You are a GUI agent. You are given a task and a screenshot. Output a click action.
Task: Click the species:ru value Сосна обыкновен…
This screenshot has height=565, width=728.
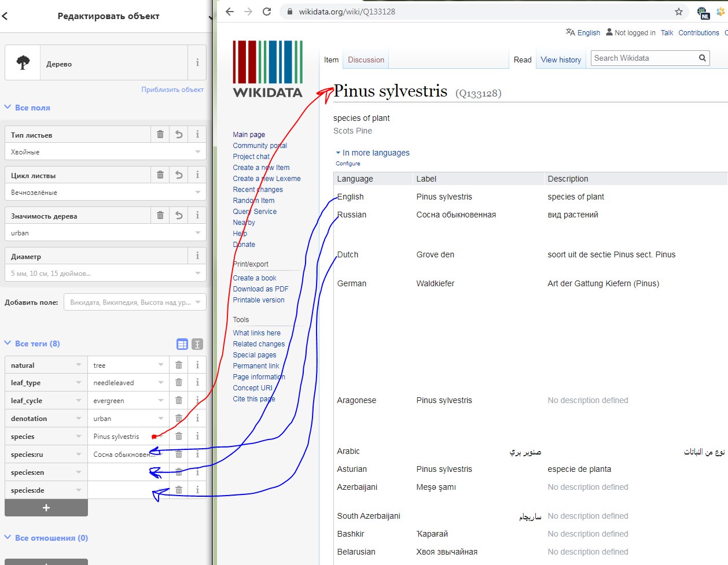coord(124,454)
